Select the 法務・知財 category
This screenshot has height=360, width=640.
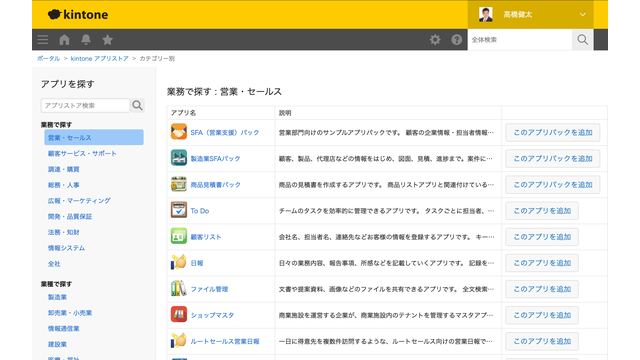pos(63,232)
